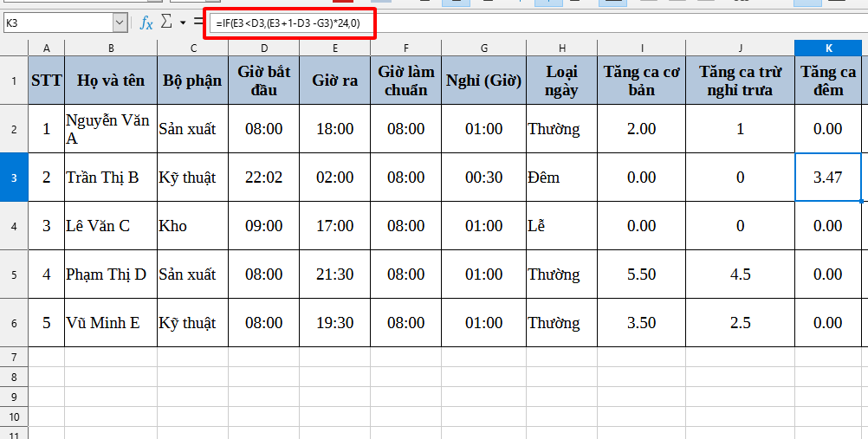Expand the Name Box dropdown arrow
868x439 pixels.
120,23
